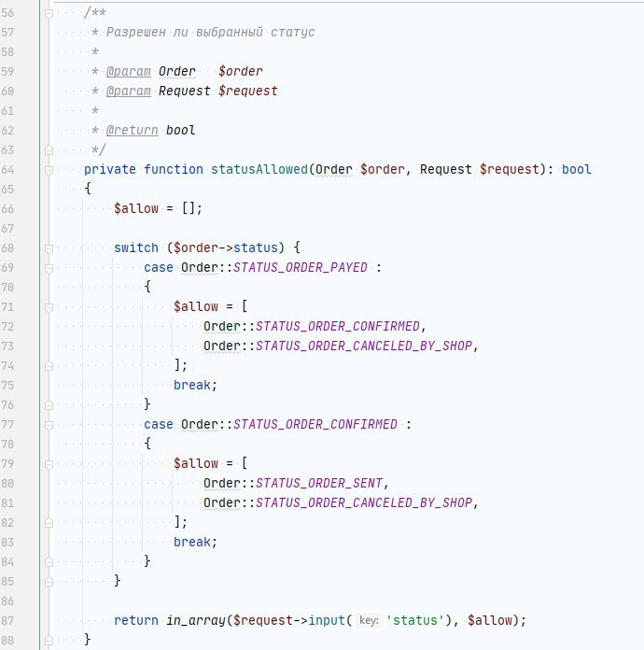The width and height of the screenshot is (644, 650).
Task: Click line number 68 in the gutter
Action: tap(7, 248)
